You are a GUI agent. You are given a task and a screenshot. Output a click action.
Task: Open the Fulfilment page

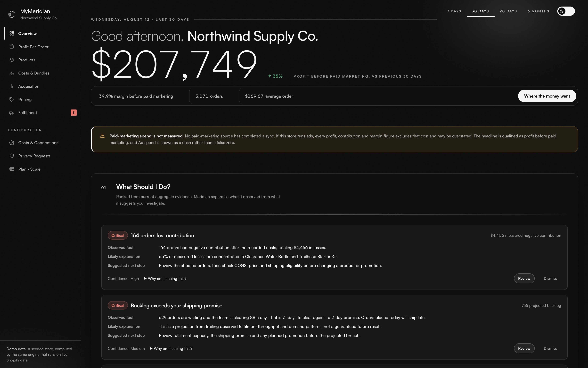(x=40, y=113)
